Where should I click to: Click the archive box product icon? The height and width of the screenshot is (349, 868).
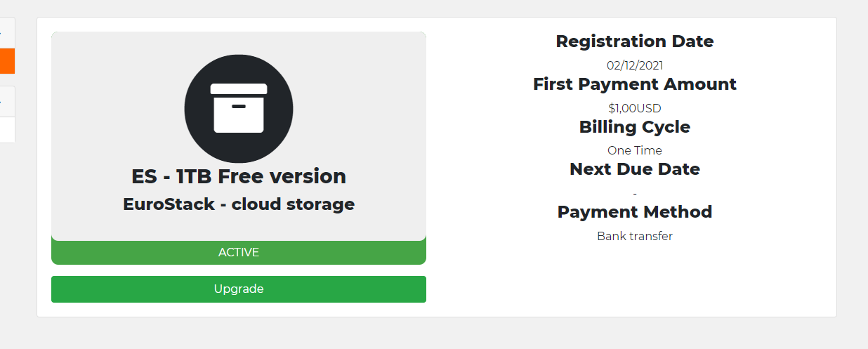[x=239, y=109]
